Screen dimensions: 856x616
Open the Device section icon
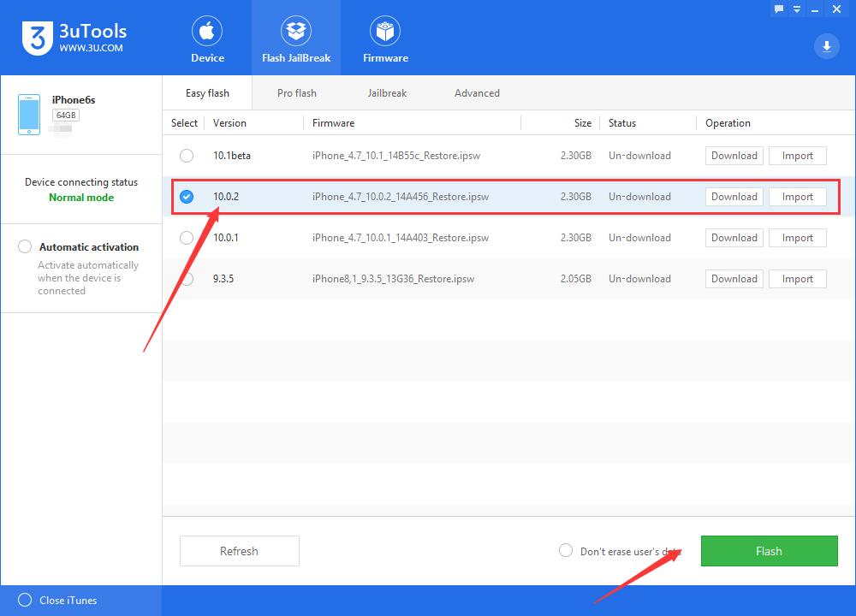pyautogui.click(x=207, y=31)
